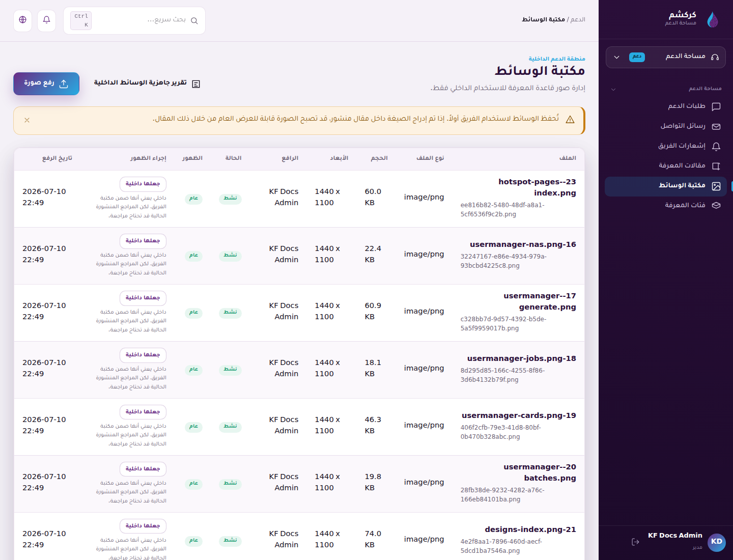Click the report document icon
Image resolution: width=733 pixels, height=560 pixels.
196,84
